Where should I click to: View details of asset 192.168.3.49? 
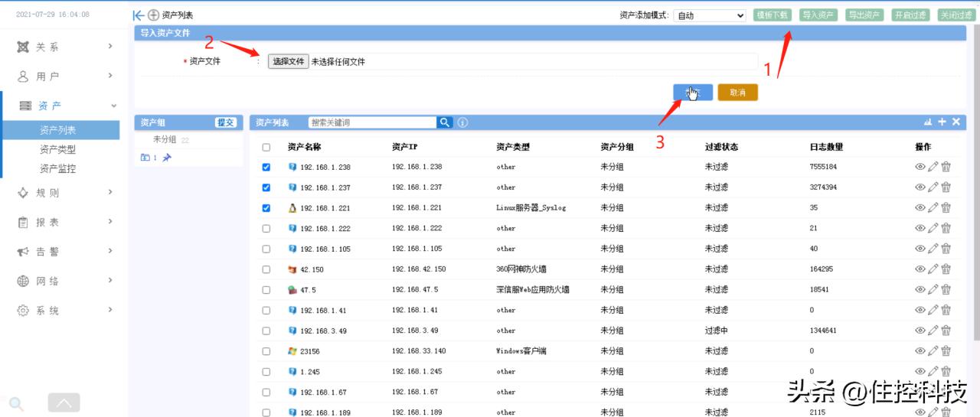tap(920, 331)
